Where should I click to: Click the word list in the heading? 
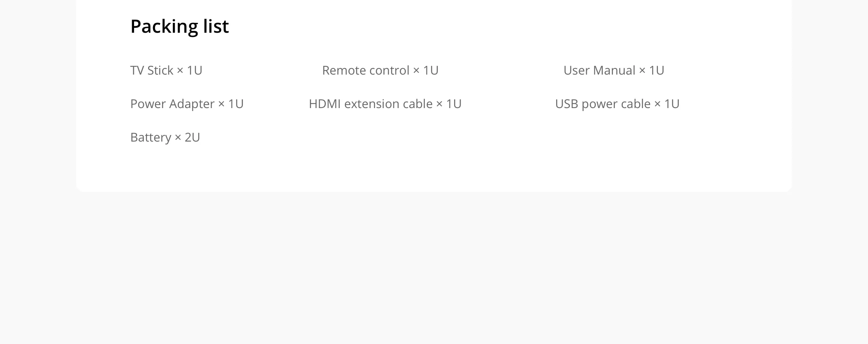(x=216, y=26)
